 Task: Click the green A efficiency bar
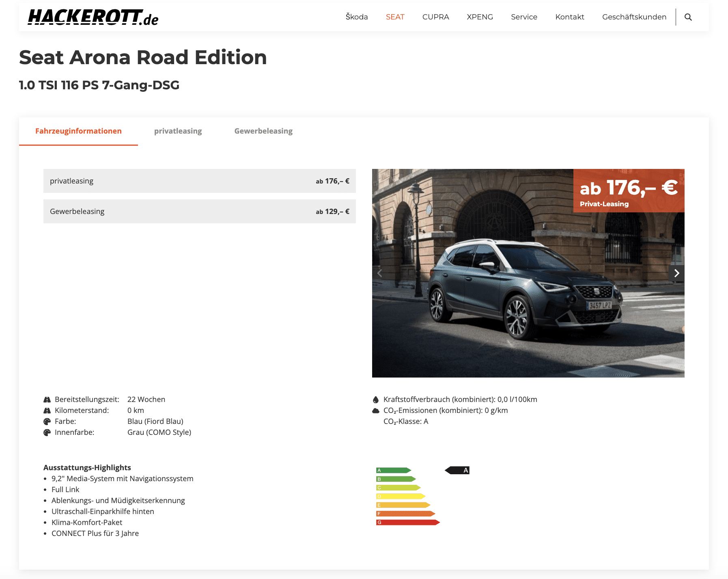[393, 470]
